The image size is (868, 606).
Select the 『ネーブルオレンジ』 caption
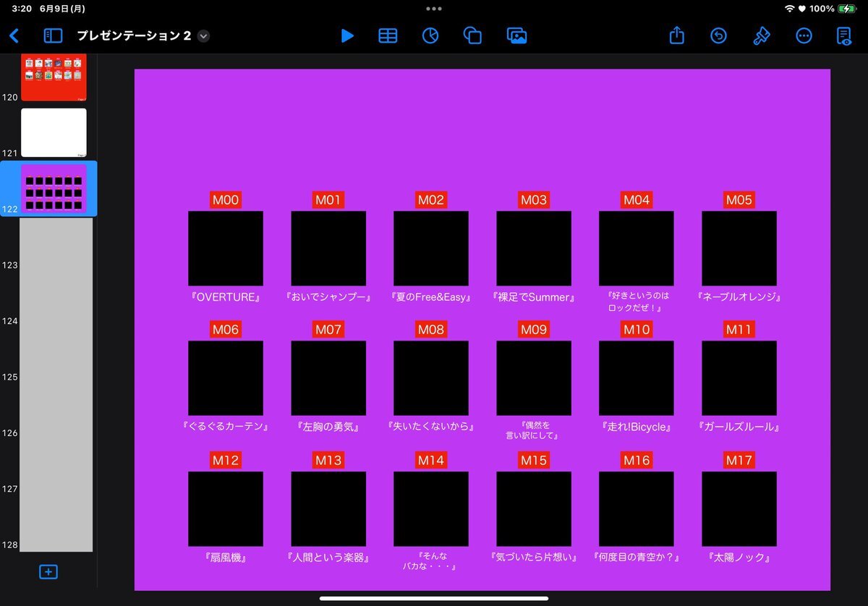739,296
